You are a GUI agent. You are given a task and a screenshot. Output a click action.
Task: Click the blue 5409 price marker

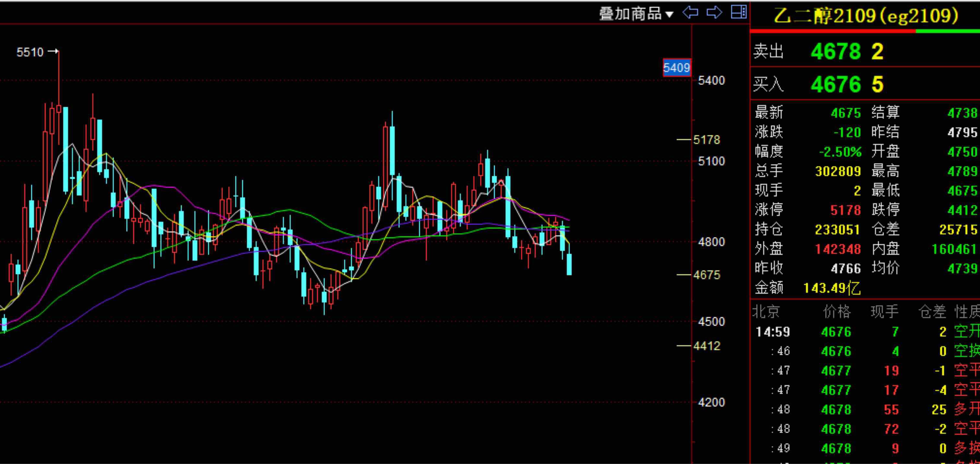(x=676, y=68)
